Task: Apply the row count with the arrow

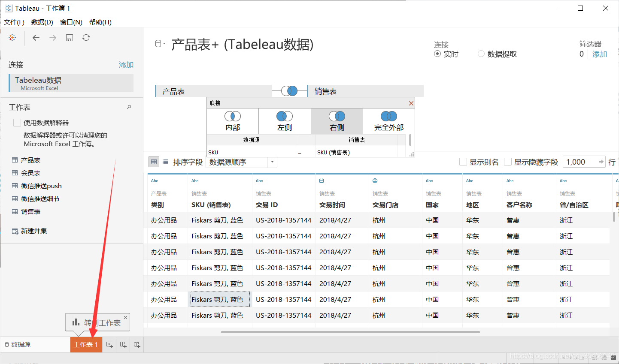Action: click(x=601, y=162)
